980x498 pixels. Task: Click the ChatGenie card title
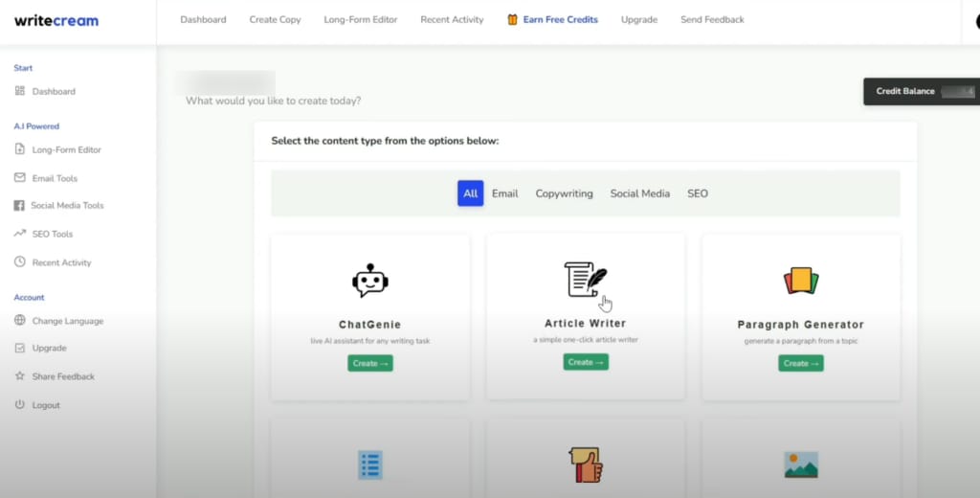tap(370, 325)
